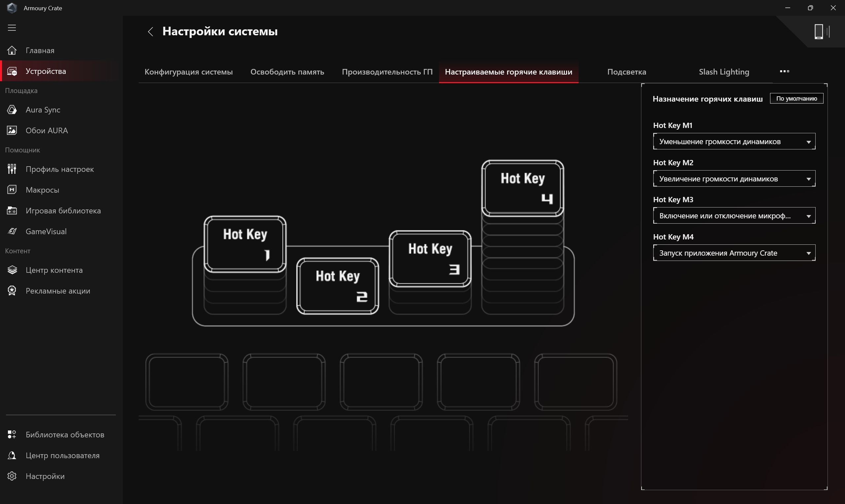Open the three-dots more tabs menu
This screenshot has width=845, height=504.
coord(784,71)
